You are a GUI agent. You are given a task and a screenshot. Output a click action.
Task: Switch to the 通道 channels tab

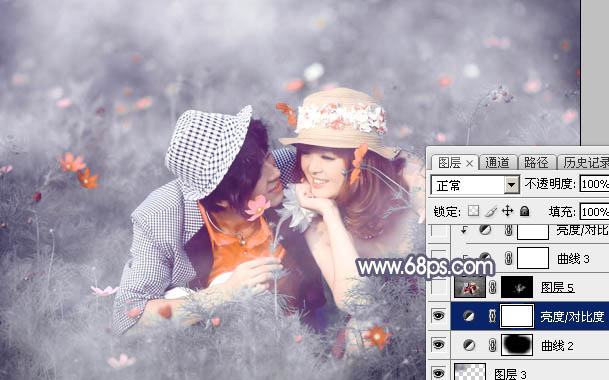pos(498,162)
